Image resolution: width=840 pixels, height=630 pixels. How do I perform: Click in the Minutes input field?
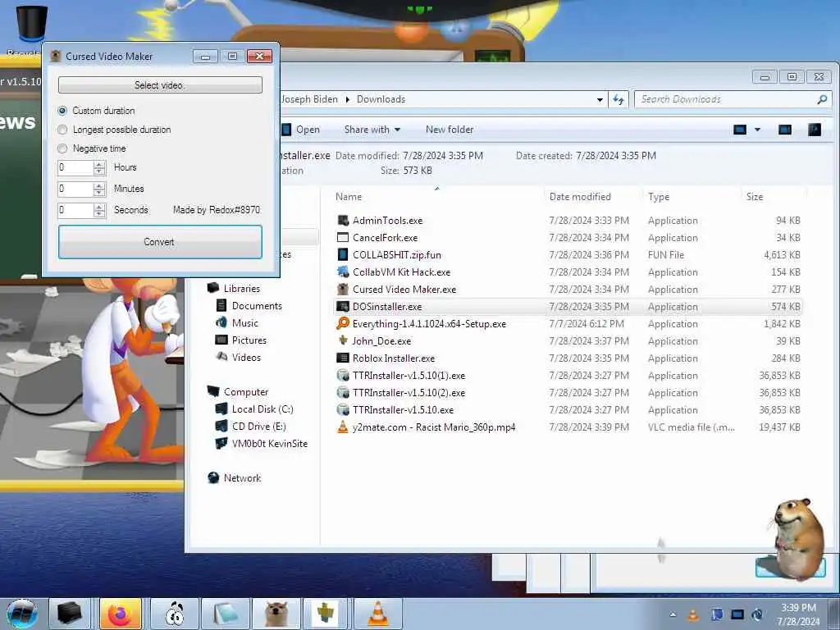click(x=75, y=189)
